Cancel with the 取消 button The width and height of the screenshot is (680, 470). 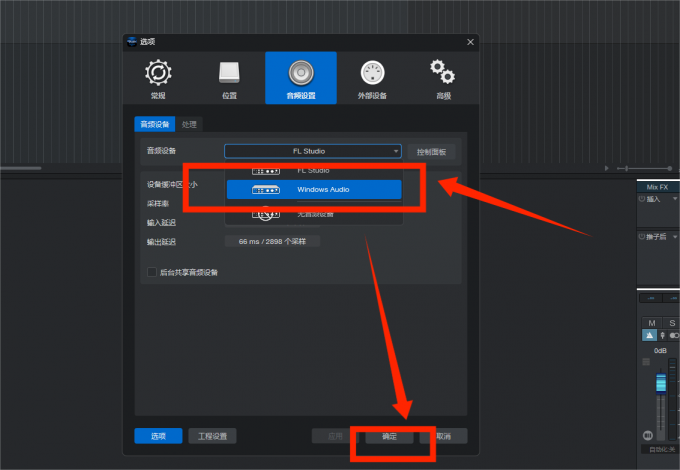click(443, 436)
